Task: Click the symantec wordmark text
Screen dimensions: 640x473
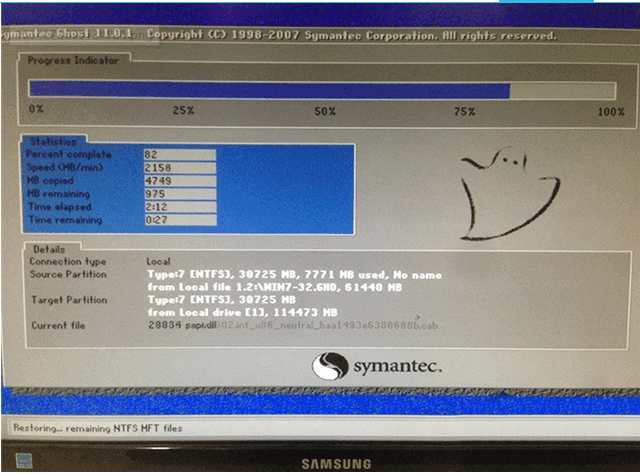Action: [x=398, y=366]
